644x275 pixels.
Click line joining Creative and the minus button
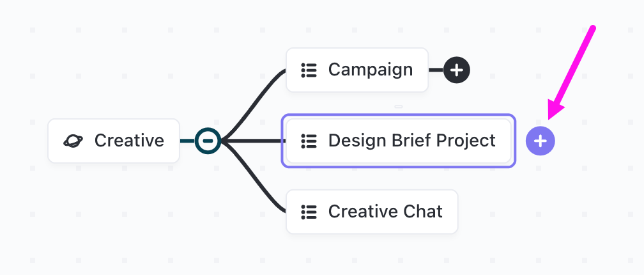click(x=187, y=141)
